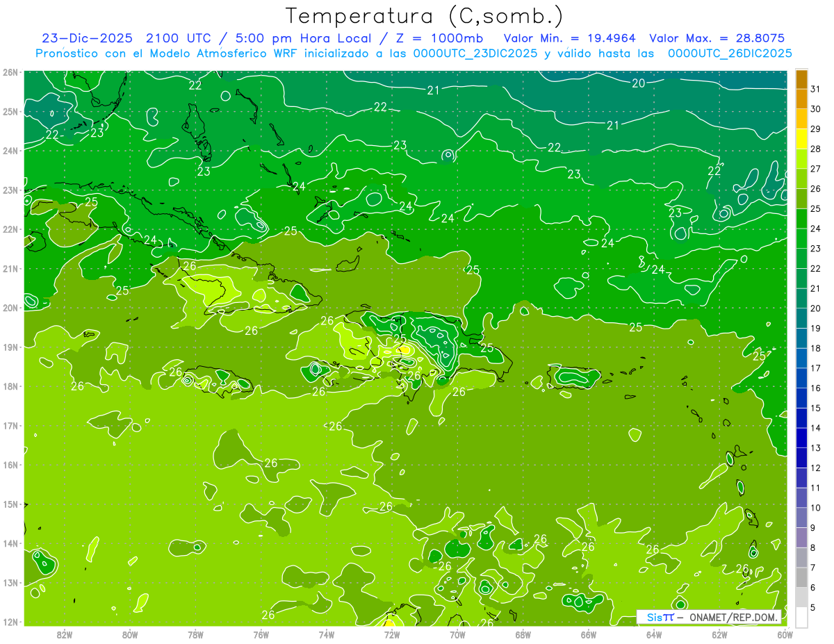This screenshot has height=644, width=834.
Task: Click the "21N" latitude axis label
Action: coord(10,269)
